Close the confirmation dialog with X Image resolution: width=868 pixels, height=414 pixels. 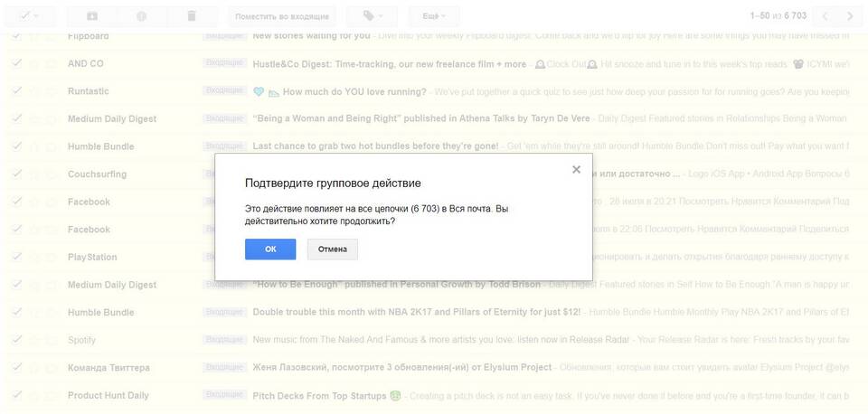point(576,170)
